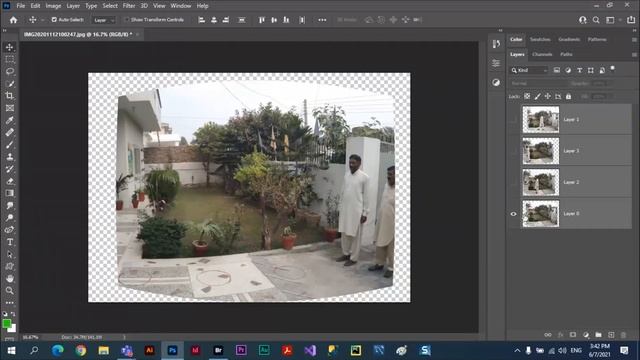Select the Hand tool
640x360 pixels.
click(9, 278)
